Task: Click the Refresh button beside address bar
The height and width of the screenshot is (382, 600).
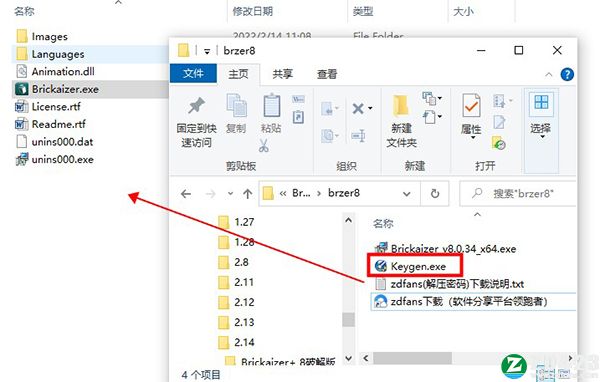Action: 435,194
